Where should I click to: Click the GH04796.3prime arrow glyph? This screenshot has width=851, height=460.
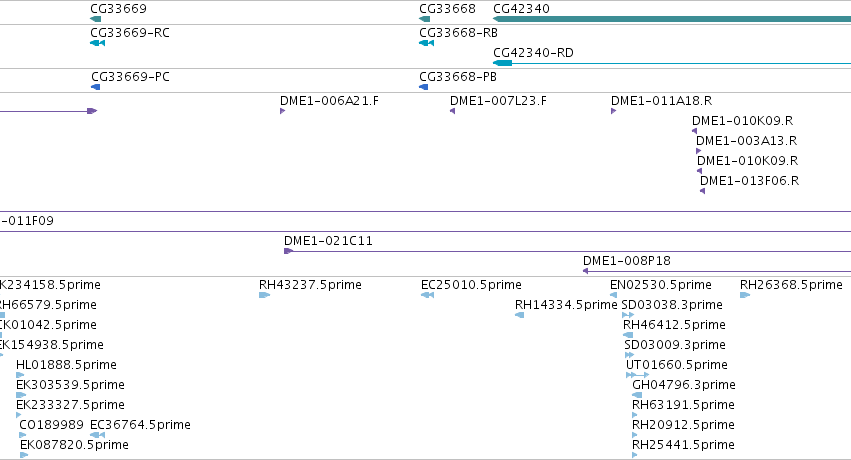(637, 395)
